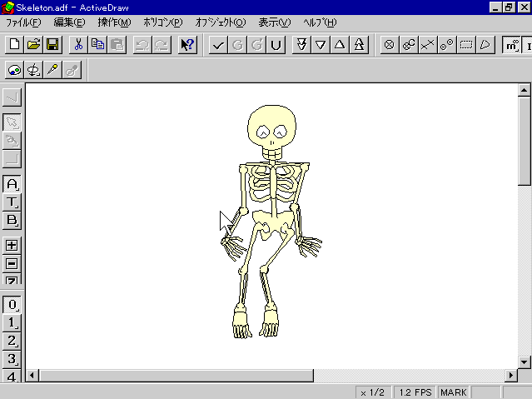This screenshot has width=532, height=399.
Task: Click the context help arrow-question icon
Action: click(187, 44)
